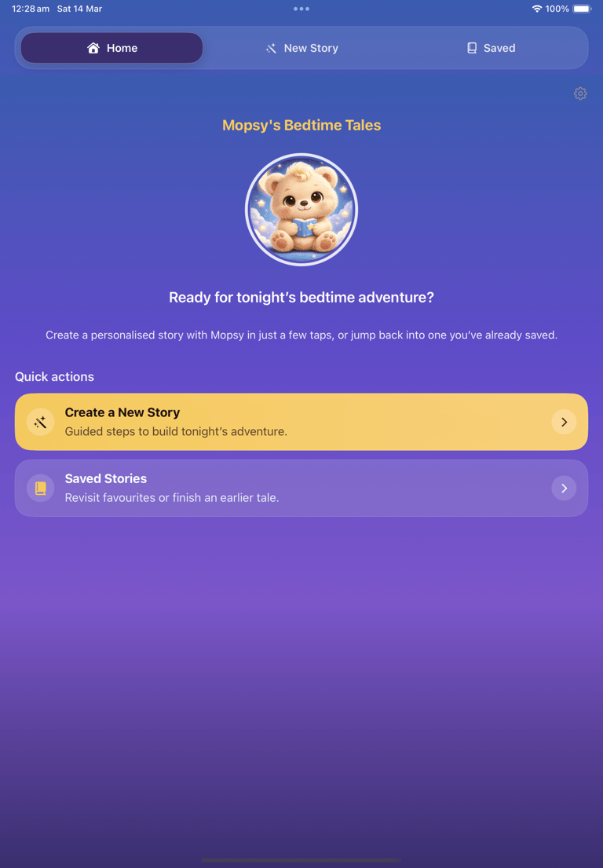Tap the three-dot multitasking indicator at top
Viewport: 603px width, 868px height.
(301, 9)
